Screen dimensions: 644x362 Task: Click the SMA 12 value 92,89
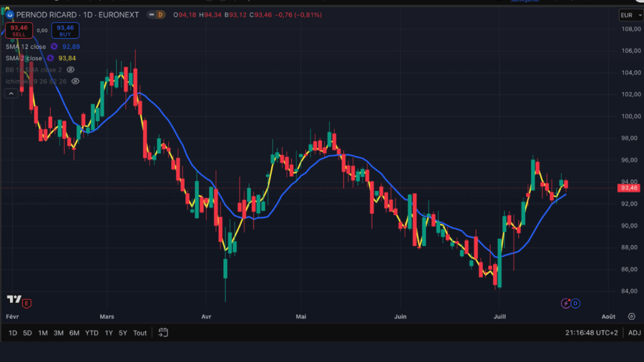(x=71, y=47)
